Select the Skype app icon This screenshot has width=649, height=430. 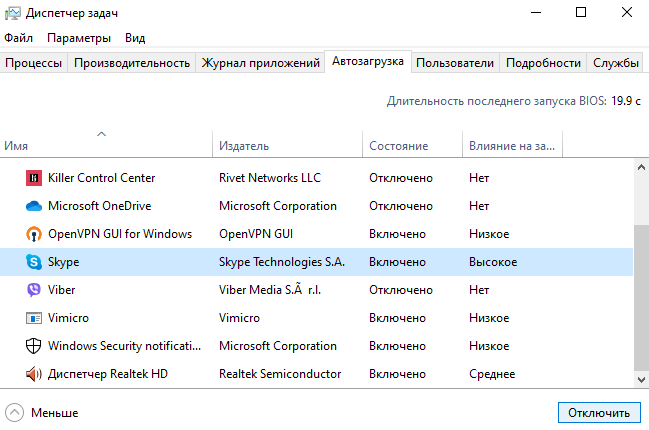click(33, 262)
